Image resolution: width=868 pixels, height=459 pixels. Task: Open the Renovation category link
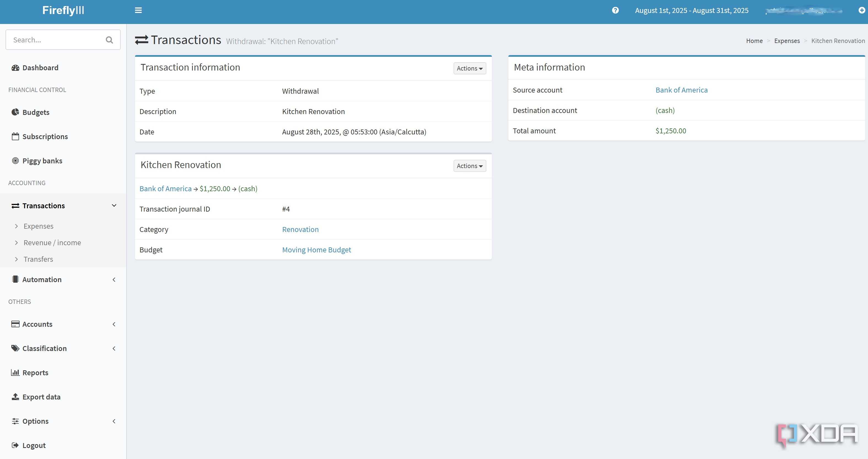pyautogui.click(x=300, y=229)
